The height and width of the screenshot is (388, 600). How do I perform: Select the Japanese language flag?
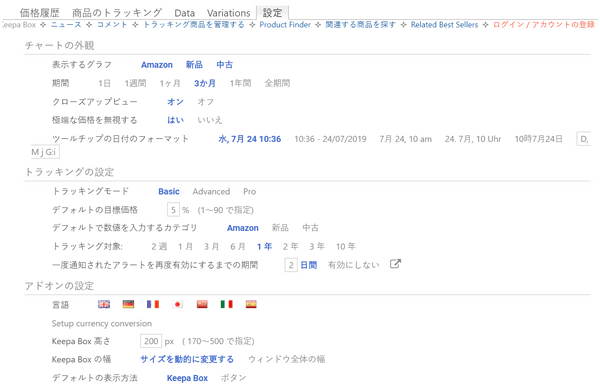[x=177, y=304]
